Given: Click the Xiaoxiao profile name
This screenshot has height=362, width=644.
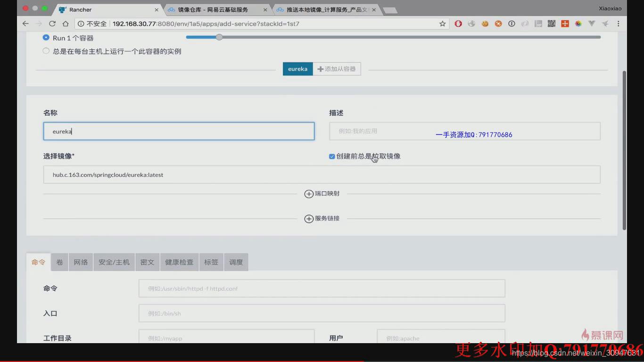Looking at the screenshot, I should pyautogui.click(x=610, y=8).
